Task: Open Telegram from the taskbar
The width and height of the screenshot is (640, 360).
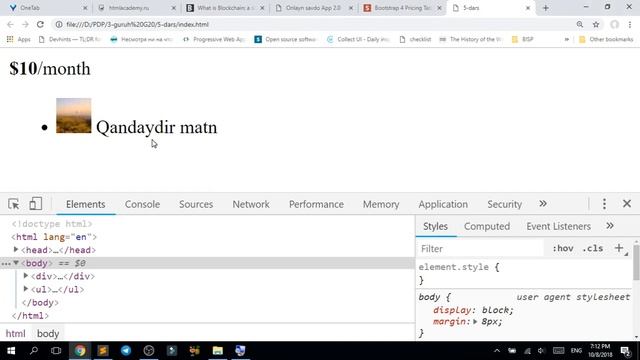Action: coord(126,351)
